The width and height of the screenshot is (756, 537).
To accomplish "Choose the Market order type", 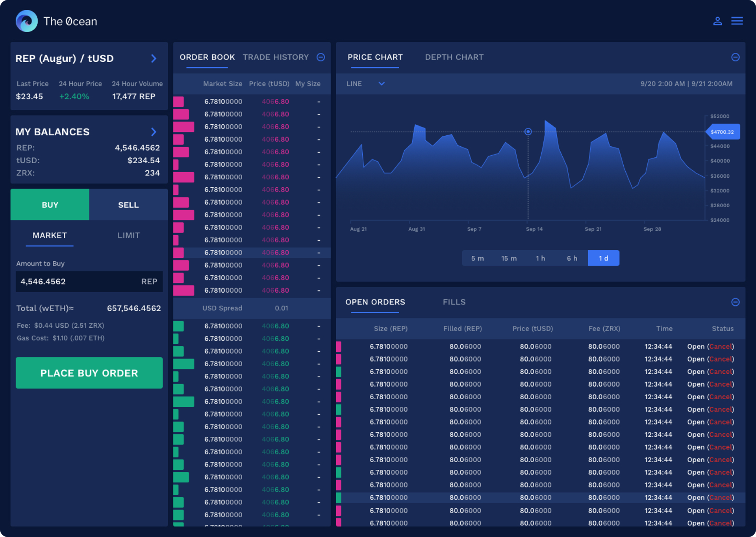I will (x=50, y=235).
